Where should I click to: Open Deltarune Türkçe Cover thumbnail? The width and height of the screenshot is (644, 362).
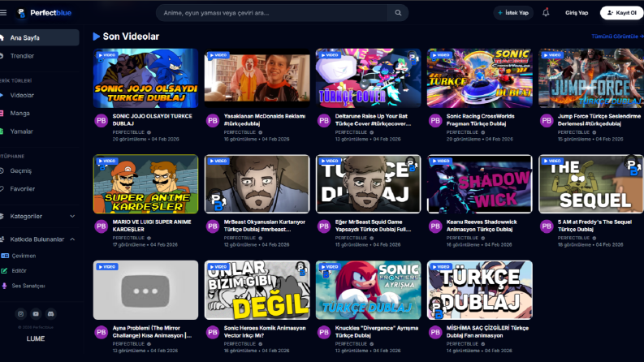369,78
